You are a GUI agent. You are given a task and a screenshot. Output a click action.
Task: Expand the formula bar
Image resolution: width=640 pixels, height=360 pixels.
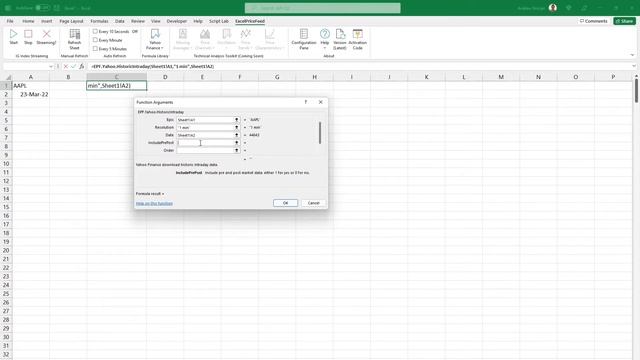pos(634,66)
